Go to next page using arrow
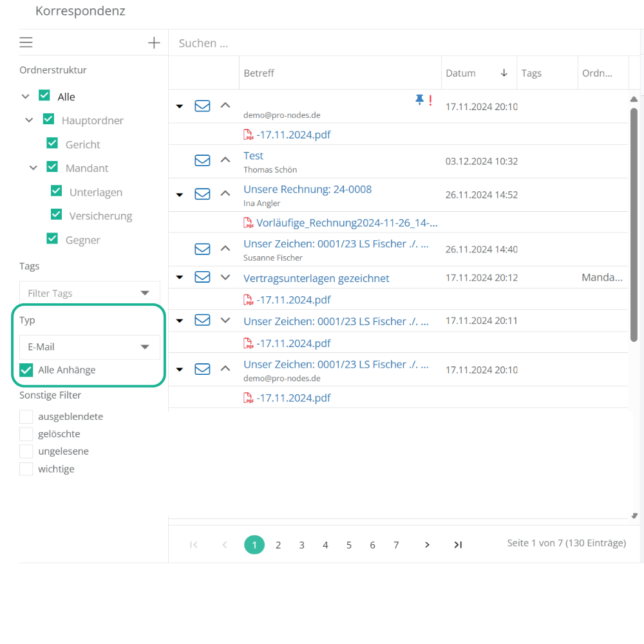This screenshot has height=644, width=644. (x=427, y=545)
